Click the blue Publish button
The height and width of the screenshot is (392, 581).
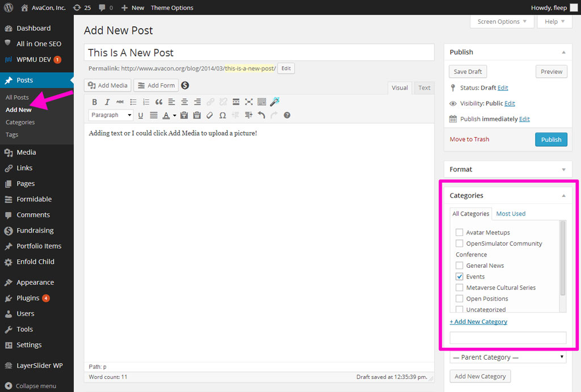click(x=550, y=140)
